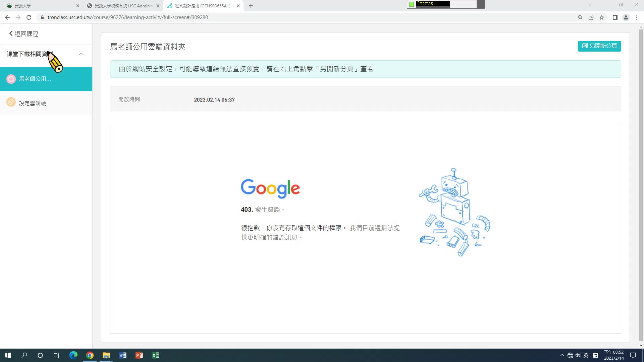Image resolution: width=644 pixels, height=362 pixels.
Task: Click the 馬老師公用雲端資料夾 title
Action: [x=148, y=47]
